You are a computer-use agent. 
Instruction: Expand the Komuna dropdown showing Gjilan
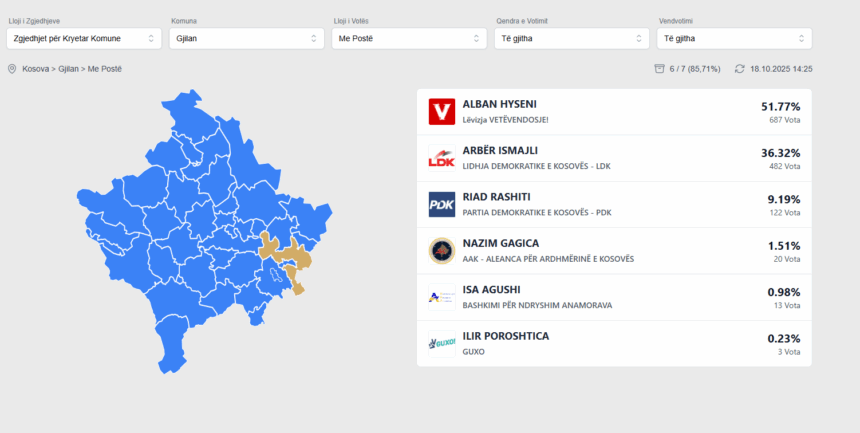245,39
